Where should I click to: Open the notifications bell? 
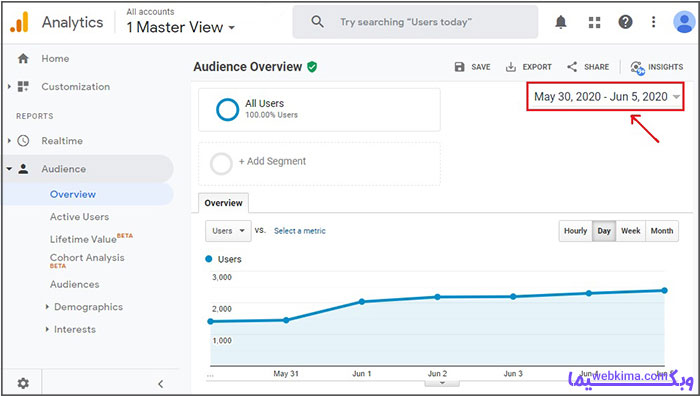click(x=561, y=22)
